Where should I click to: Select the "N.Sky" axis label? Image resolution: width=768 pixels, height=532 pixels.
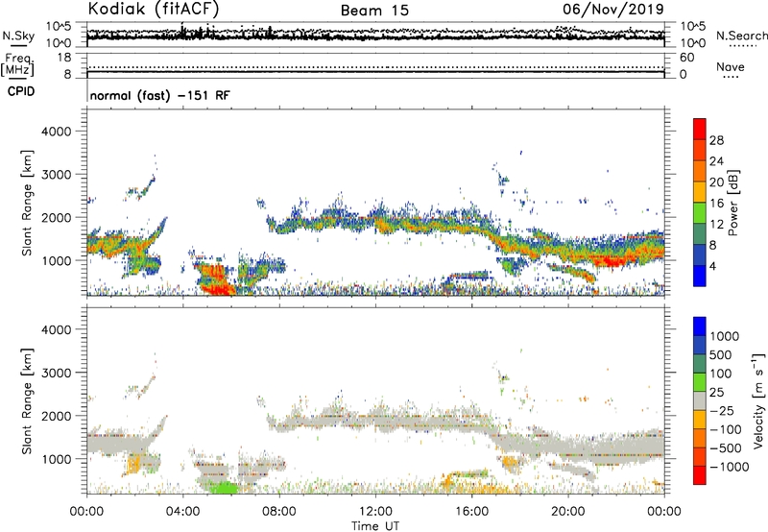pyautogui.click(x=18, y=36)
